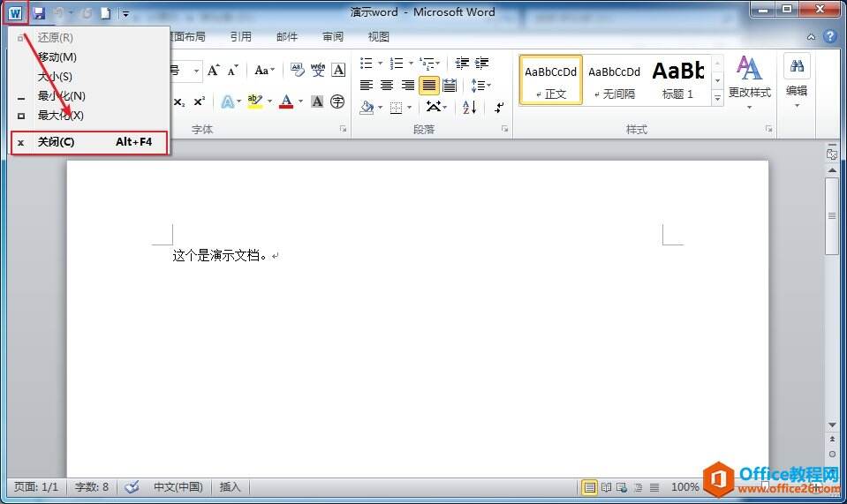Toggle the Print Layout view button
847x504 pixels.
click(589, 486)
